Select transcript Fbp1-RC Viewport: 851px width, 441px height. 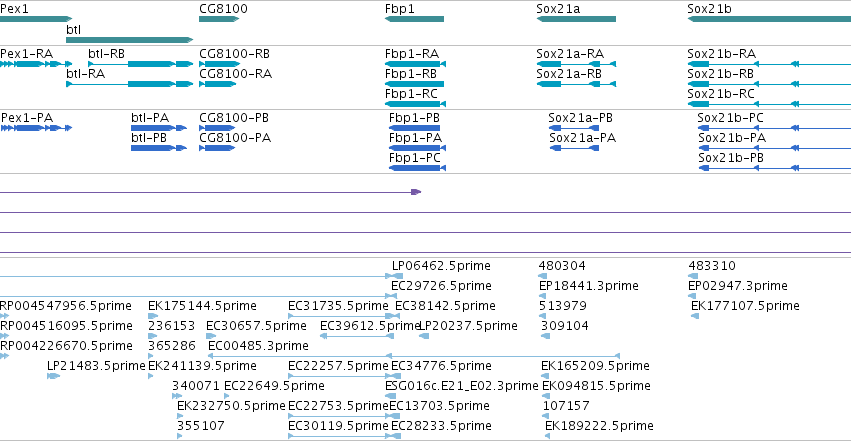[415, 104]
